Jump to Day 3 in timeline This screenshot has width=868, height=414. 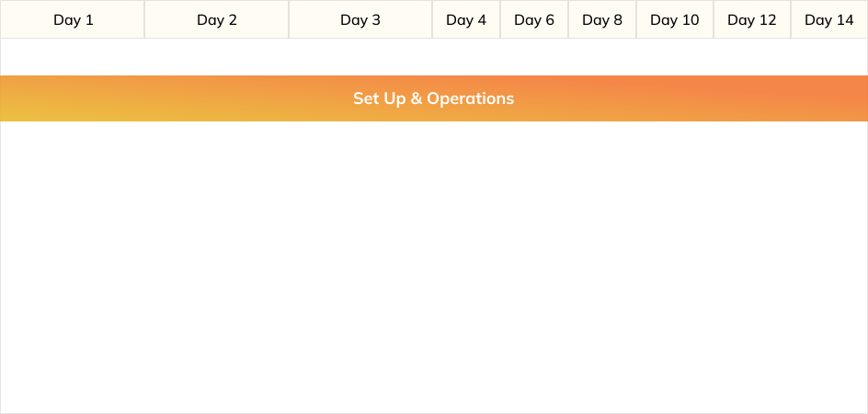(360, 19)
